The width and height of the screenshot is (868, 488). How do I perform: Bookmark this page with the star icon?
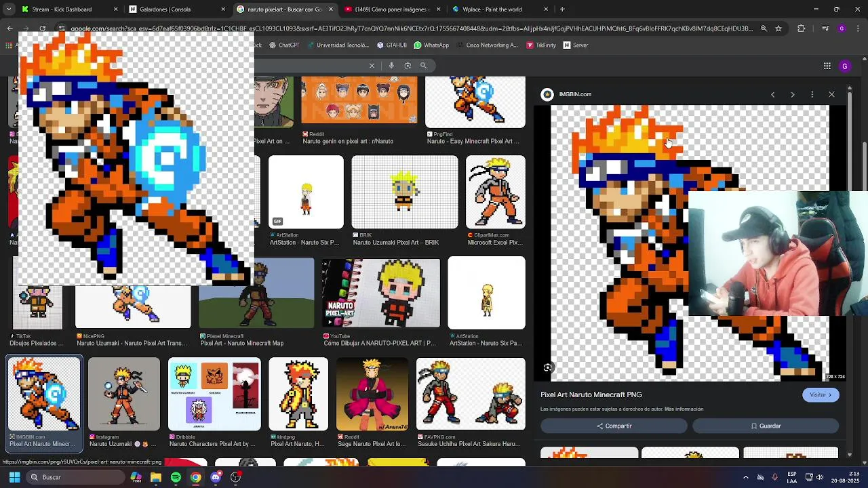tap(778, 28)
